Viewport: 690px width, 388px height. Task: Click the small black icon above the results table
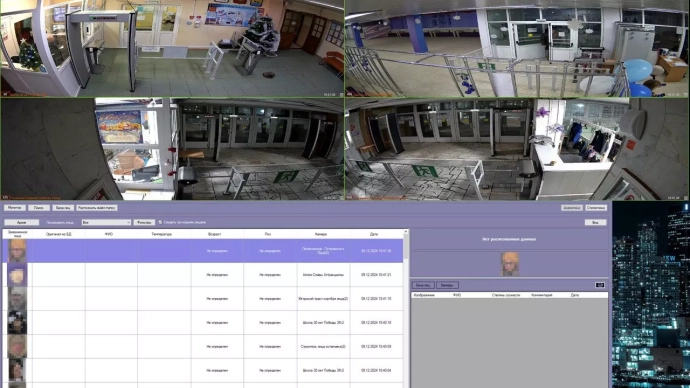click(x=600, y=285)
